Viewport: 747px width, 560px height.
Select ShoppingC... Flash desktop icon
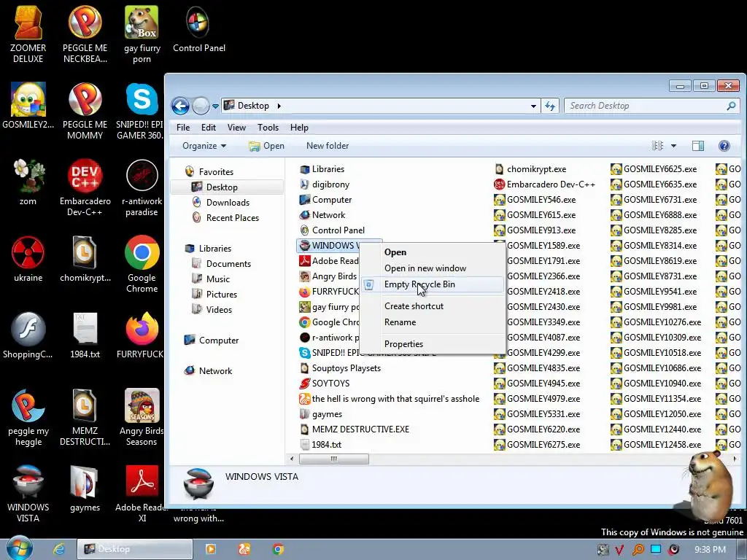(x=28, y=335)
